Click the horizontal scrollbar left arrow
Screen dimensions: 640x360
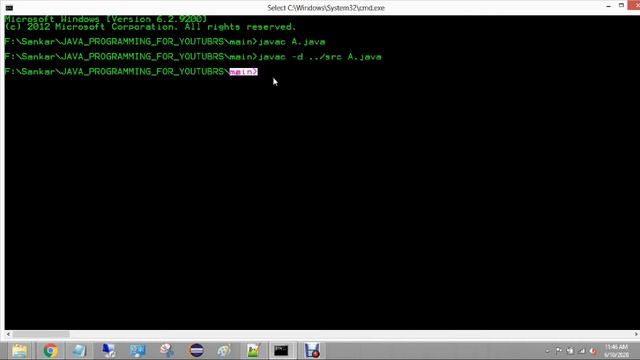point(8,334)
